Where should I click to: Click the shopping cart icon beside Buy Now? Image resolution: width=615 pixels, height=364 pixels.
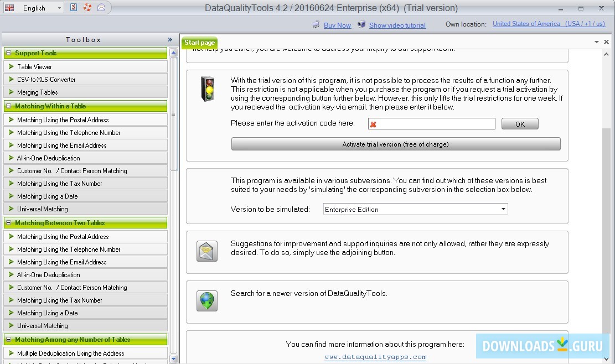point(316,25)
